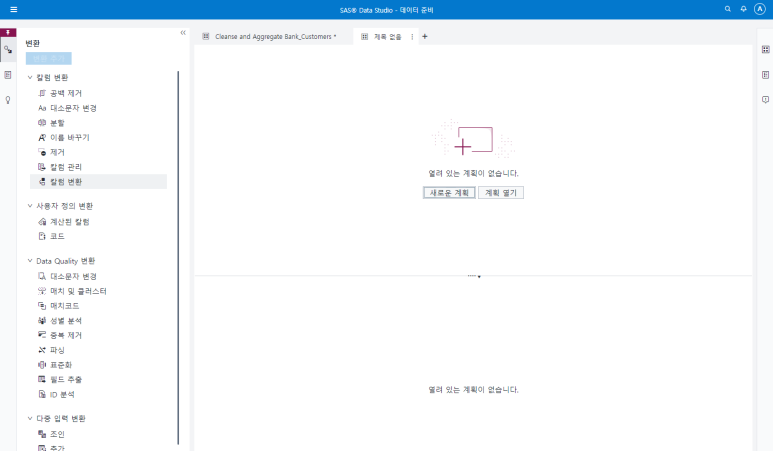Screen dimensions: 773x451
Task: Open the list pane icon in the left sidebar
Action: point(8,75)
